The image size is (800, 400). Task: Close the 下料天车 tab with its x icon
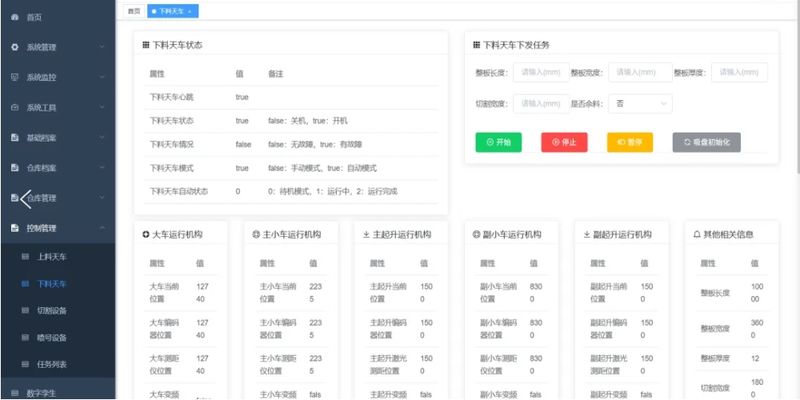[x=190, y=11]
